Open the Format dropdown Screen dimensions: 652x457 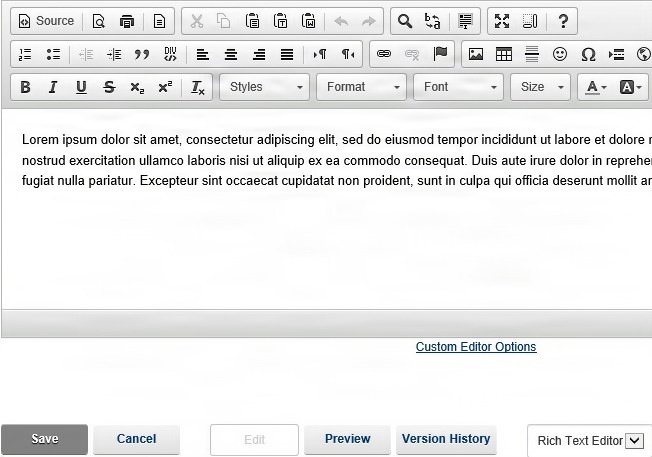361,87
